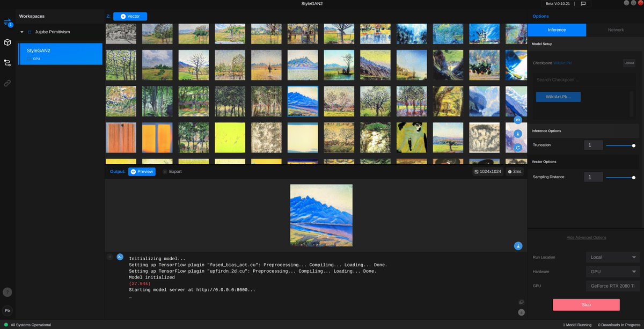Click the green All Systems Operational status dot
Image resolution: width=644 pixels, height=329 pixels.
[x=5, y=325]
